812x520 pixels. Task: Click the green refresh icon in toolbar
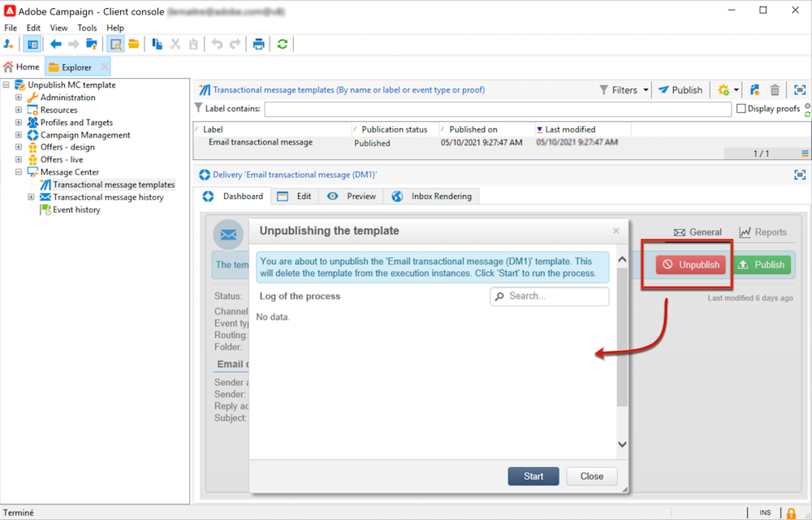283,45
